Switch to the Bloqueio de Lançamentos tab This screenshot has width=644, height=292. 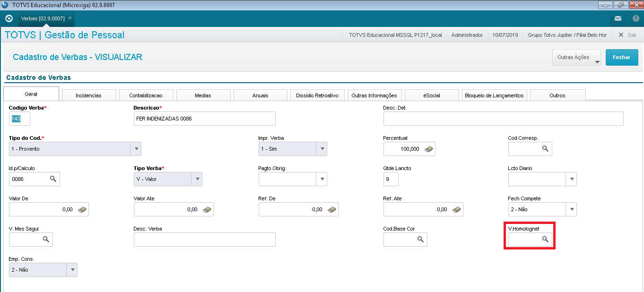pyautogui.click(x=494, y=95)
